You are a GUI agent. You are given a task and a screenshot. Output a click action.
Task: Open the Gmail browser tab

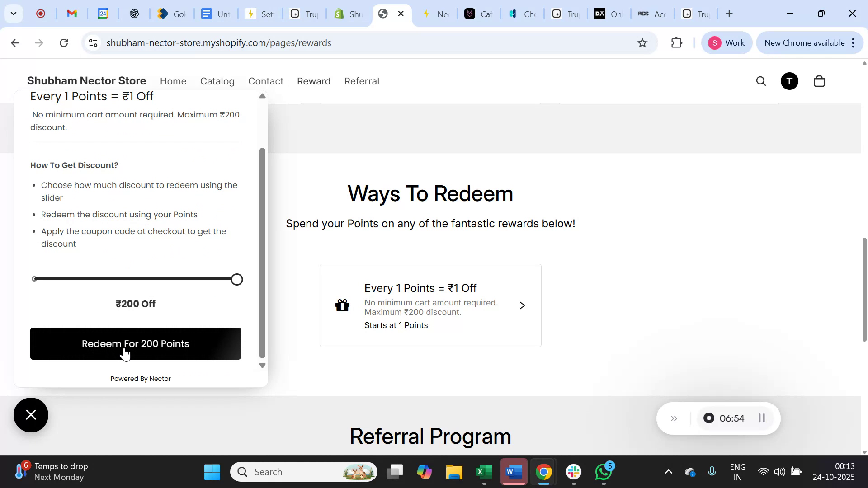pyautogui.click(x=71, y=14)
